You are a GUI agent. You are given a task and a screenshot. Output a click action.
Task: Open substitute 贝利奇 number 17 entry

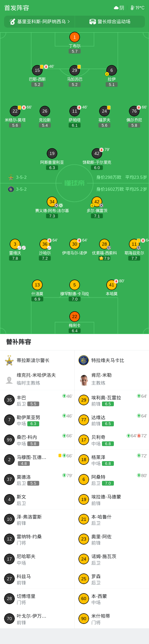click(112, 440)
